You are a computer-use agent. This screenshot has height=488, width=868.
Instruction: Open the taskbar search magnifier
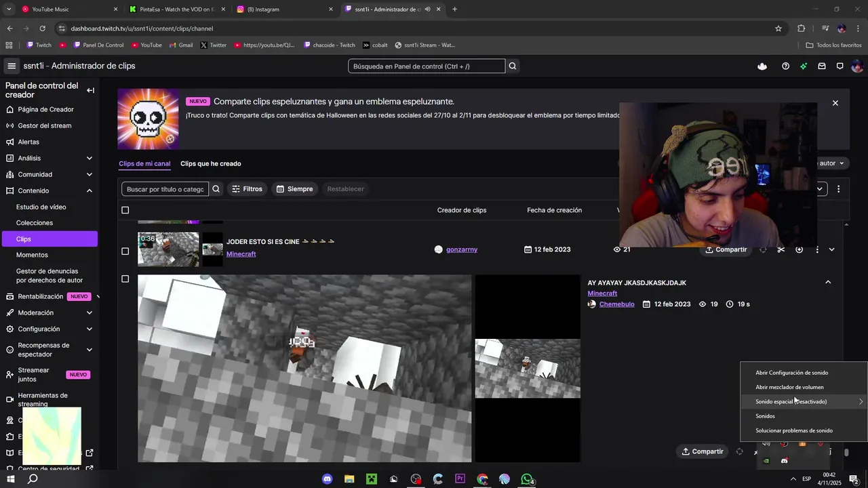click(33, 479)
